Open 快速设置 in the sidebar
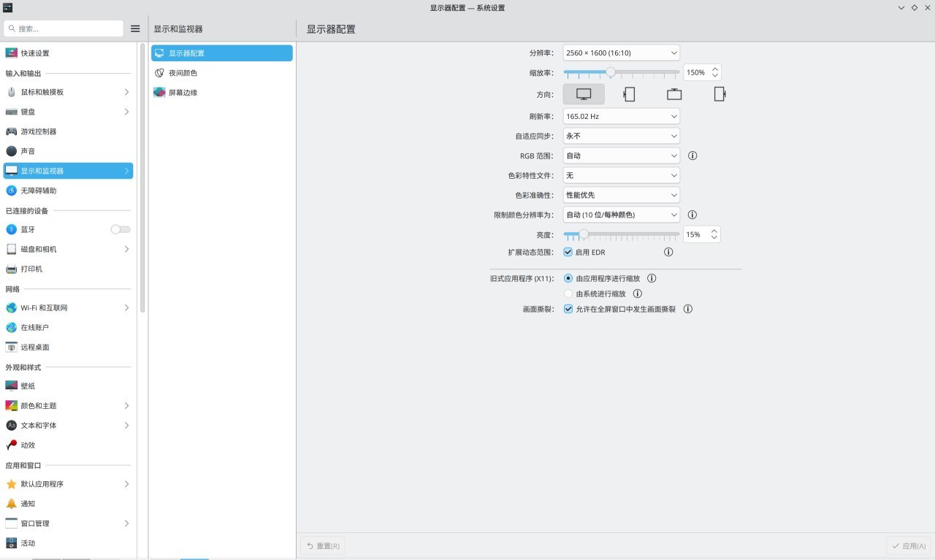This screenshot has width=935, height=560. pyautogui.click(x=35, y=53)
